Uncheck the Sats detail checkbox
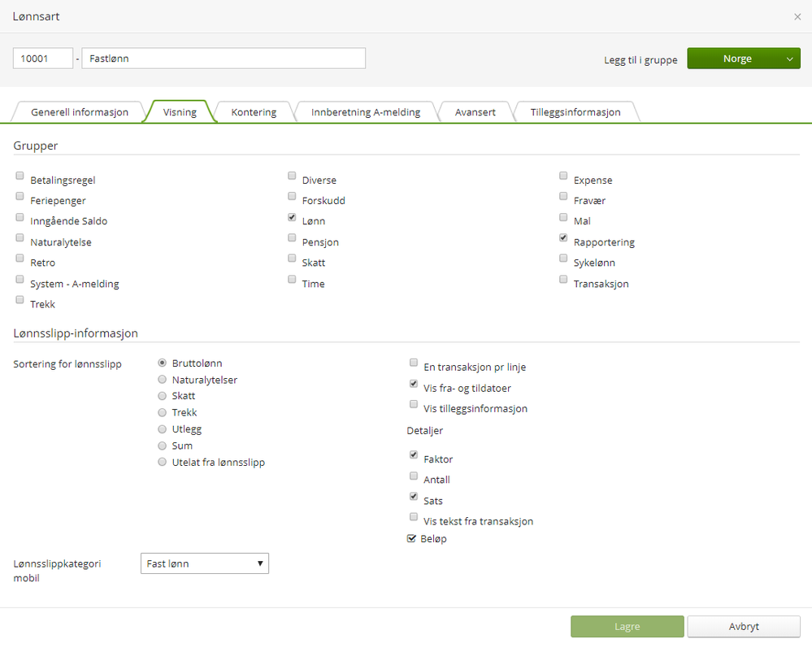 pos(414,496)
